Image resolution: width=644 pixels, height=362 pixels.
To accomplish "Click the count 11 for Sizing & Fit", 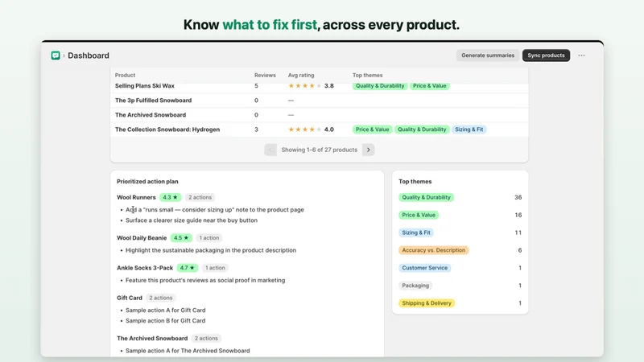I will click(x=518, y=232).
